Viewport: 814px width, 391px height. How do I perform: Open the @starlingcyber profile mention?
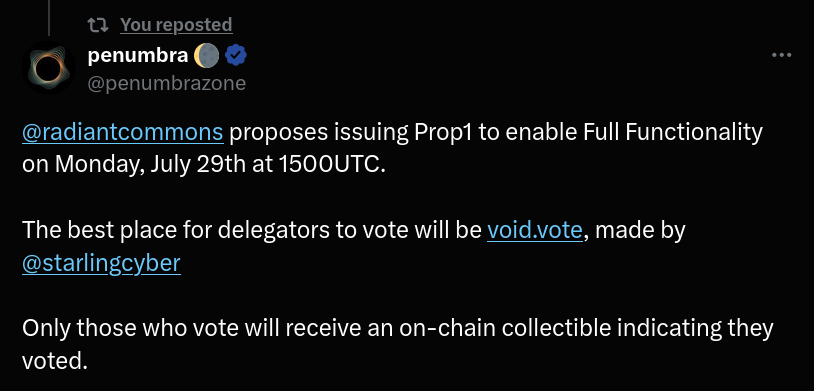101,263
